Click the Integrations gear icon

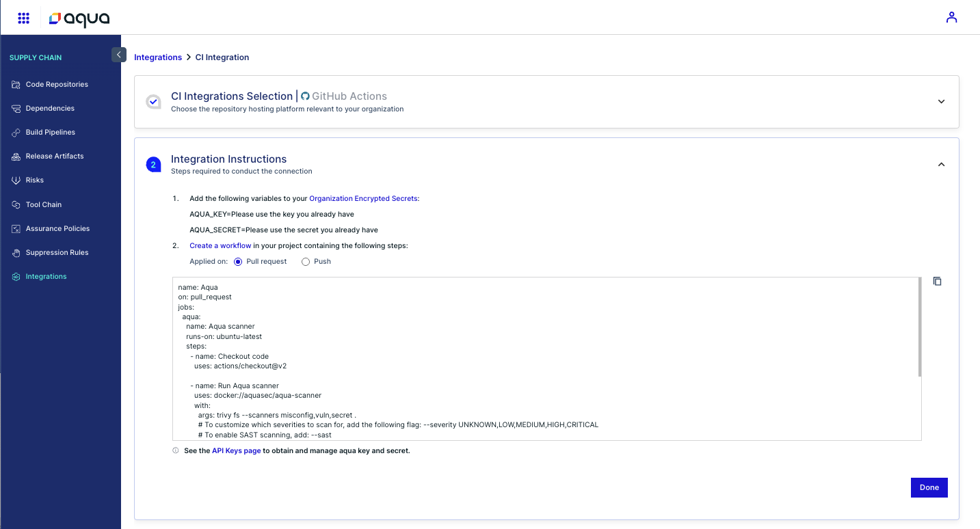coord(16,277)
